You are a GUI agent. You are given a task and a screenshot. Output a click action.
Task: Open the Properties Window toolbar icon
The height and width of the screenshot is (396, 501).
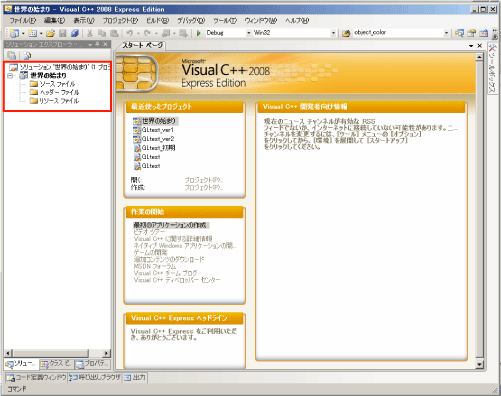coord(471,33)
